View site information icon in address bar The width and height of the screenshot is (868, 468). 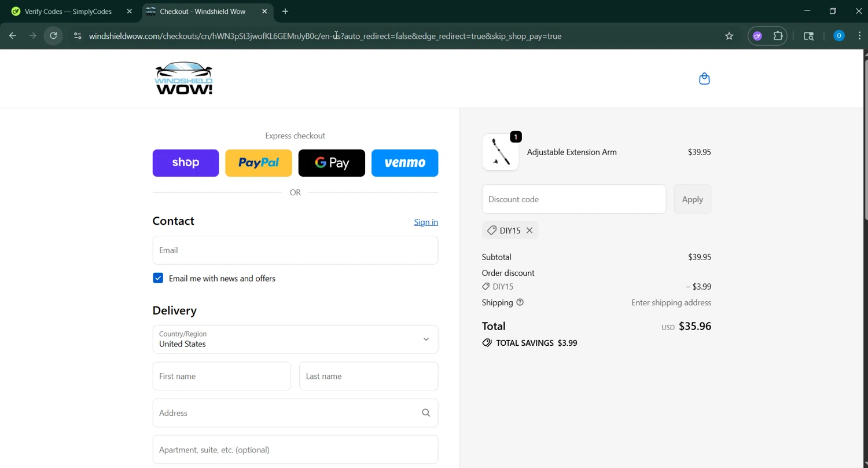[78, 36]
